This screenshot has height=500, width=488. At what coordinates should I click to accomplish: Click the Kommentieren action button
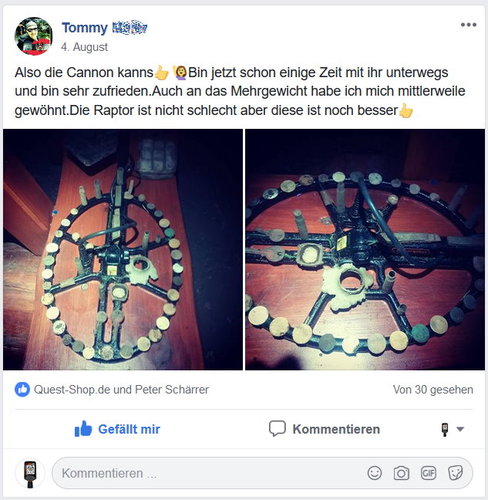tap(324, 429)
